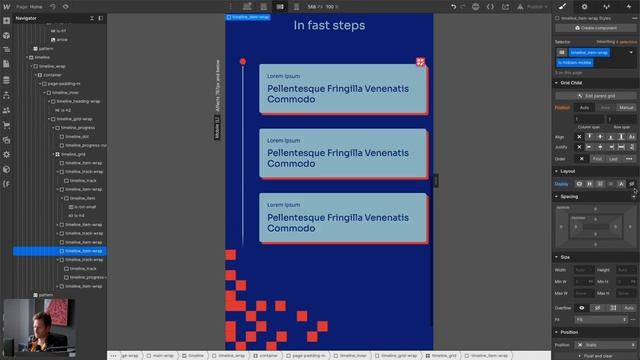This screenshot has height=360, width=640.
Task: Click the Column span input
Action: click(x=589, y=119)
